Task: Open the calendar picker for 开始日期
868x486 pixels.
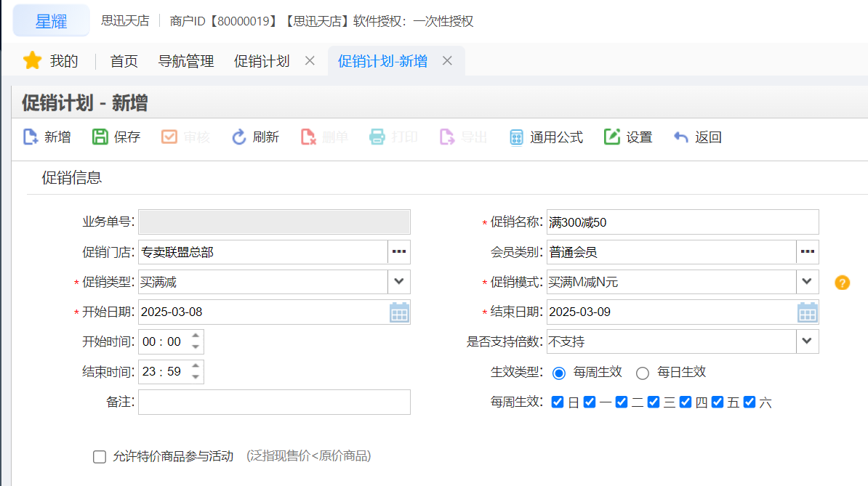Action: 399,312
